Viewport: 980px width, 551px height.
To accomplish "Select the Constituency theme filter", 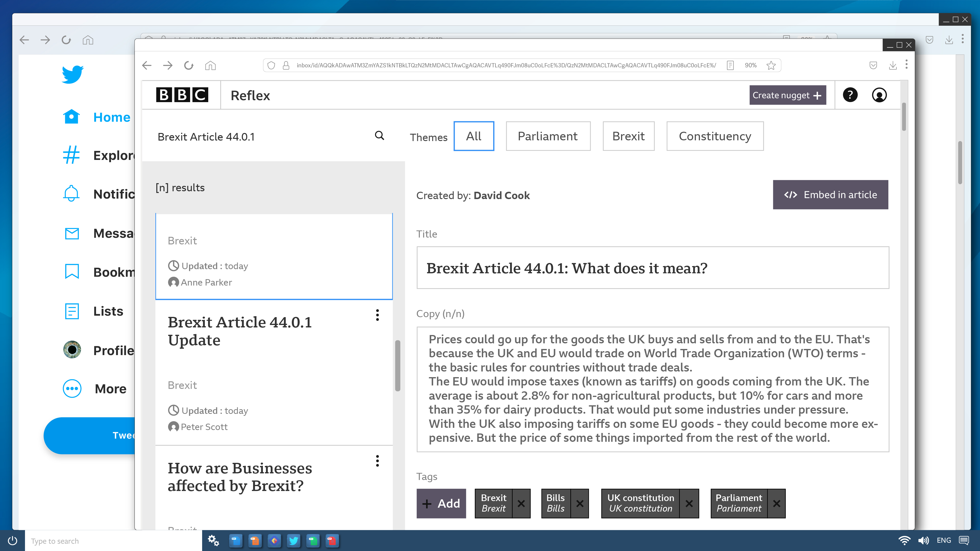I will pos(715,136).
